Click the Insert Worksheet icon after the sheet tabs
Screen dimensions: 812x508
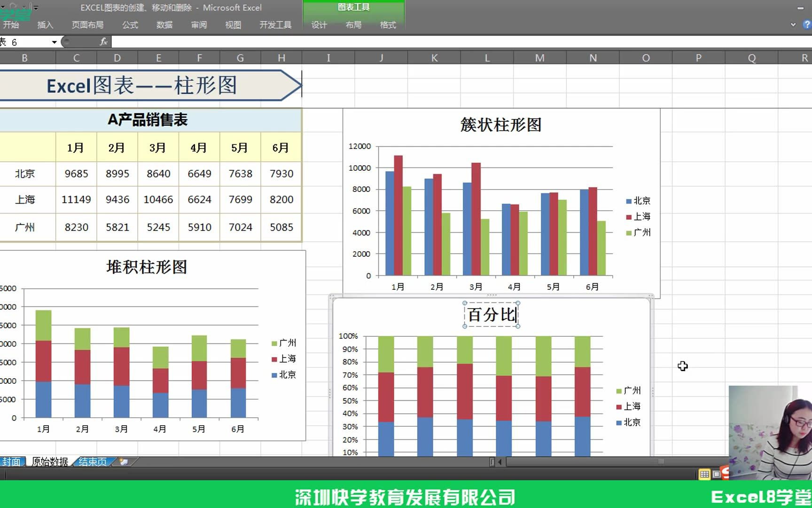[124, 461]
